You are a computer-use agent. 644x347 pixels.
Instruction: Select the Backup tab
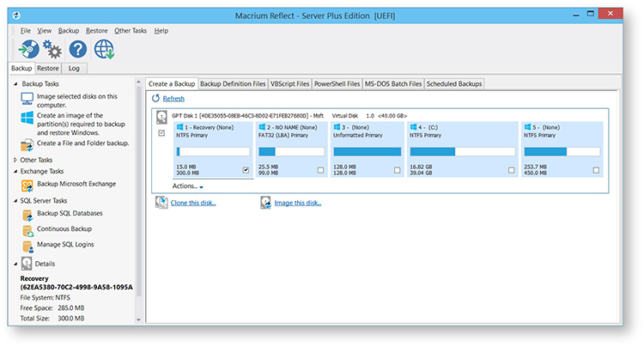click(x=21, y=68)
